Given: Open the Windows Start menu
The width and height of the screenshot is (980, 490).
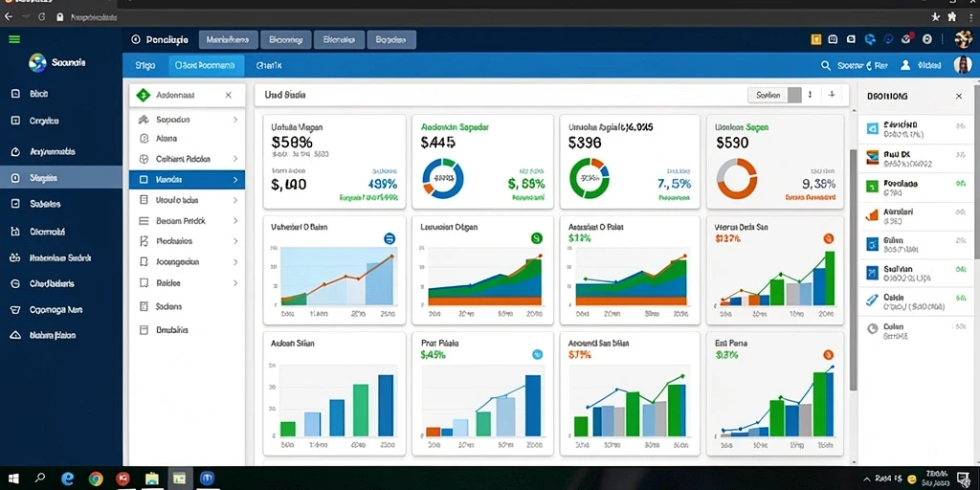Looking at the screenshot, I should pyautogui.click(x=13, y=479).
